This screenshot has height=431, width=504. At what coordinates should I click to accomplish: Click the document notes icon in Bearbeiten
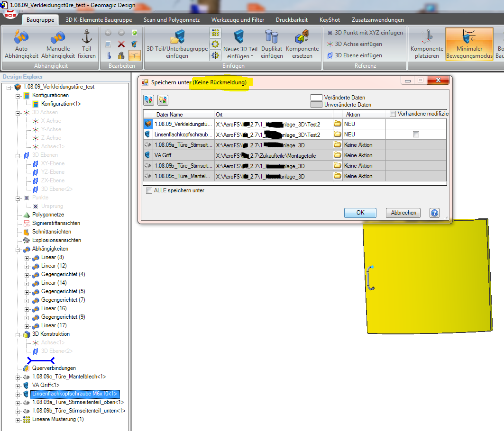(x=108, y=44)
